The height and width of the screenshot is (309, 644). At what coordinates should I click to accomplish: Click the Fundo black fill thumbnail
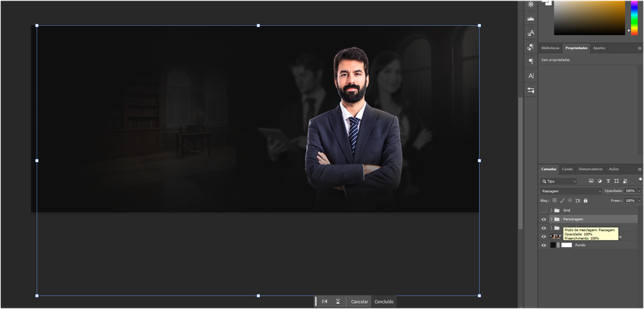tap(553, 245)
